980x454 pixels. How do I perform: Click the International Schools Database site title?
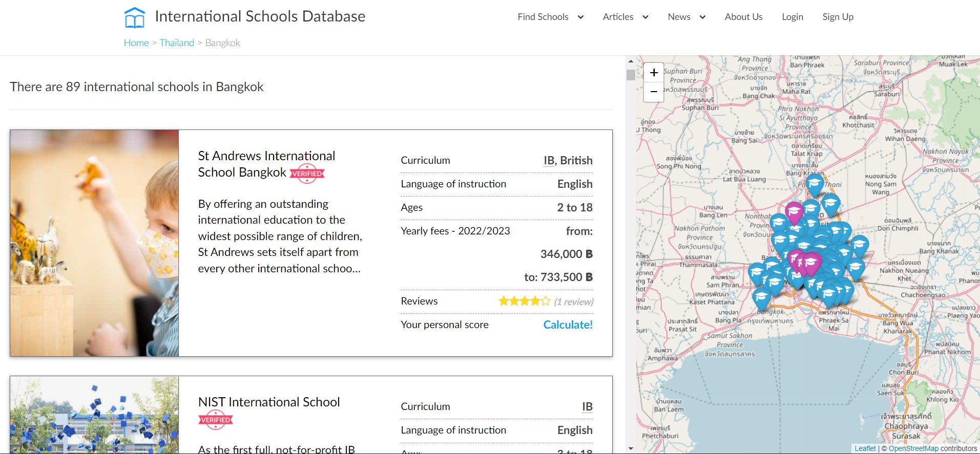260,16
